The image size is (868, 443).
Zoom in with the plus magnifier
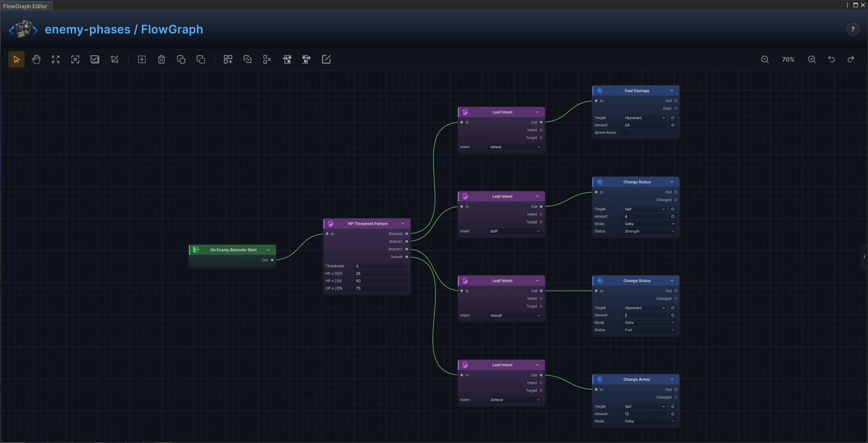point(812,59)
